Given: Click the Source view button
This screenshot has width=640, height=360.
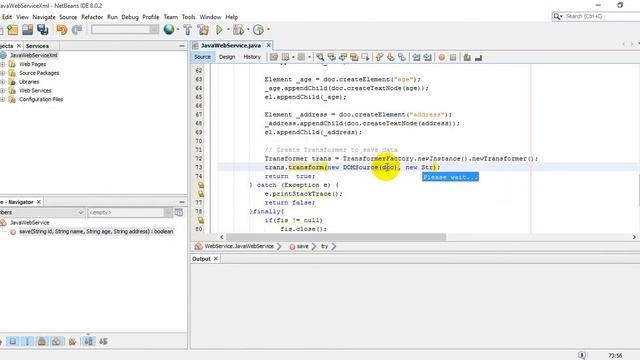Looking at the screenshot, I should 202,57.
